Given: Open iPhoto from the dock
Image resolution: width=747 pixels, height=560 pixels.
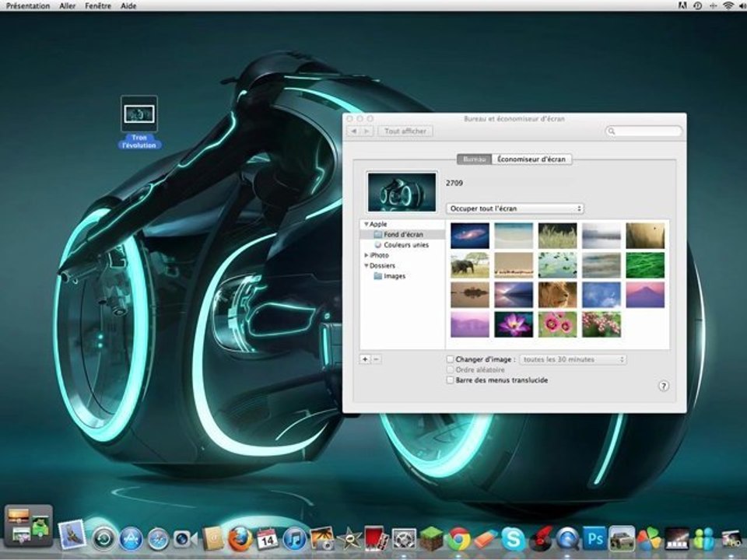Looking at the screenshot, I should point(322,538).
